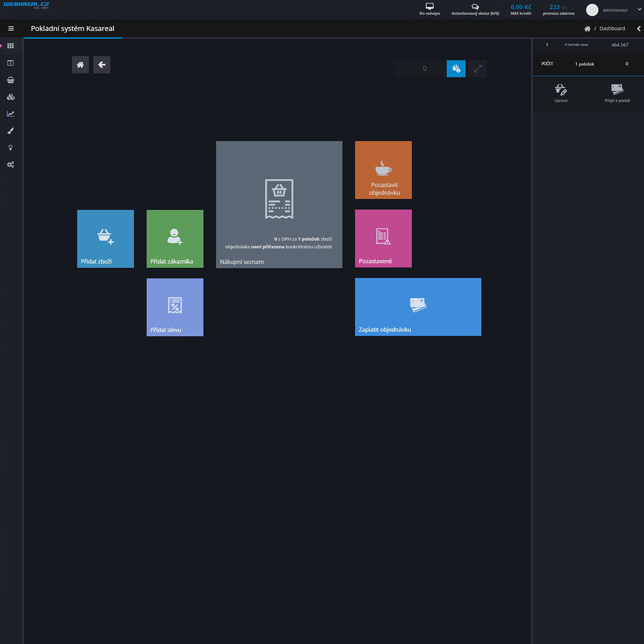Click the paintbrush design sidebar icon
The image size is (644, 644).
(x=10, y=131)
